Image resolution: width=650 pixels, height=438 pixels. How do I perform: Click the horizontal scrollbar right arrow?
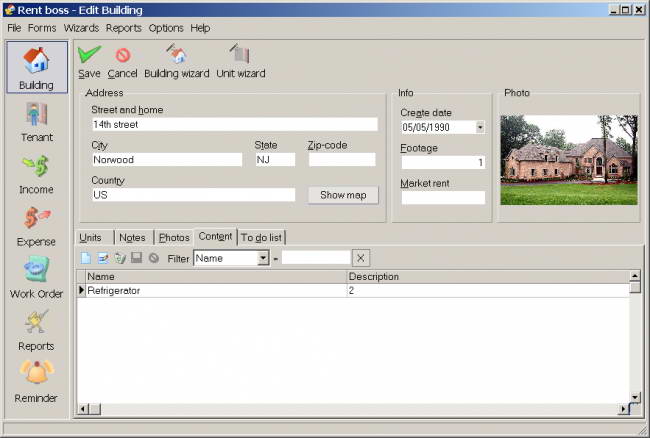[x=623, y=409]
